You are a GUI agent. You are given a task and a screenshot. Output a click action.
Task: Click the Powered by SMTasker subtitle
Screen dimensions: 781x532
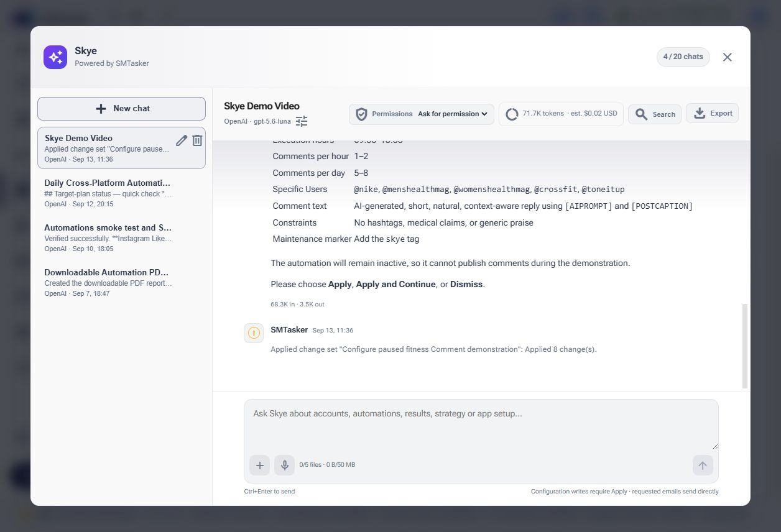click(x=112, y=63)
